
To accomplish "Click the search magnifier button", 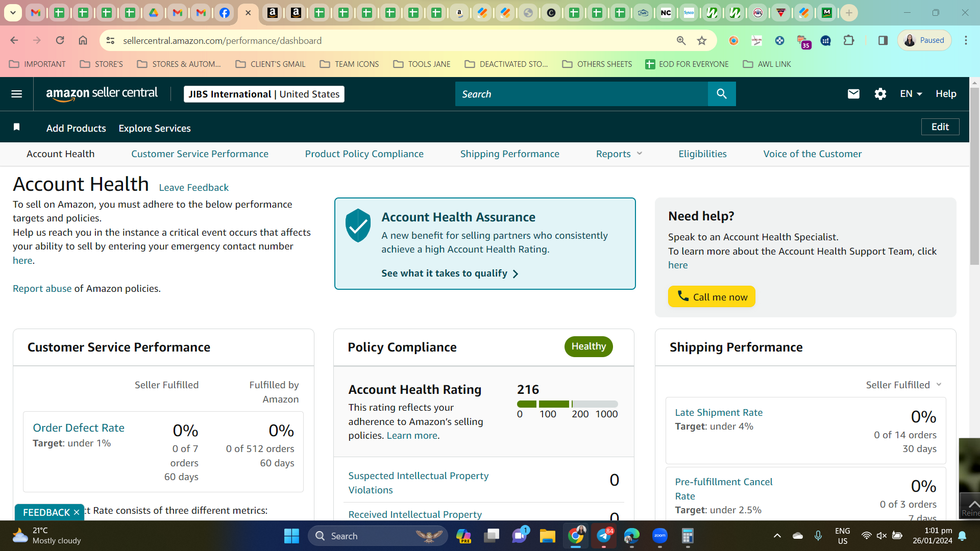I will tap(721, 94).
